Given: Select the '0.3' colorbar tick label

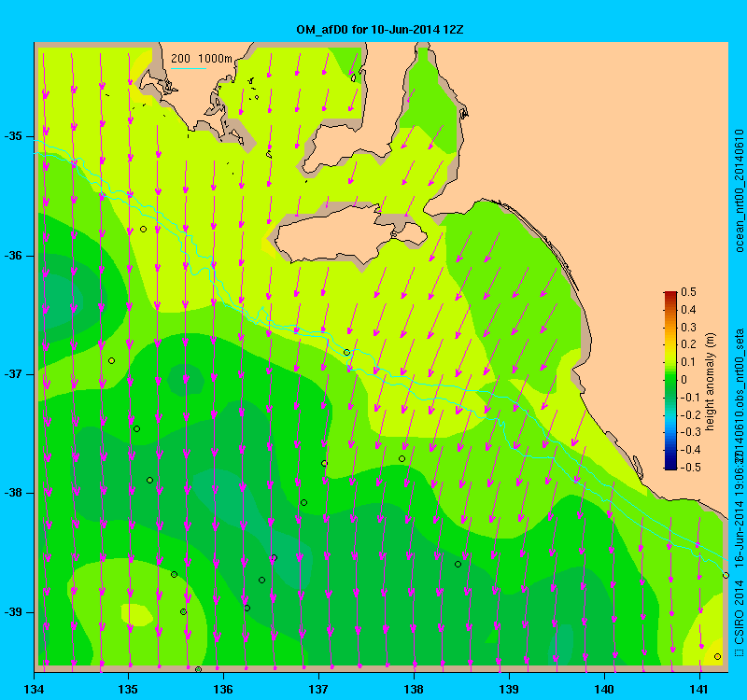Looking at the screenshot, I should [688, 328].
